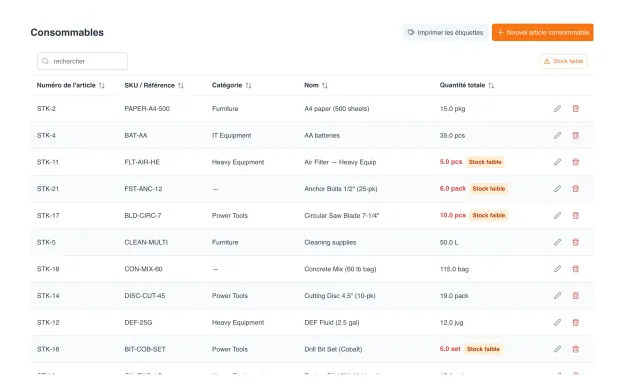Toggle the Stock faible filter
Viewport: 624px width, 392px height.
pos(564,61)
